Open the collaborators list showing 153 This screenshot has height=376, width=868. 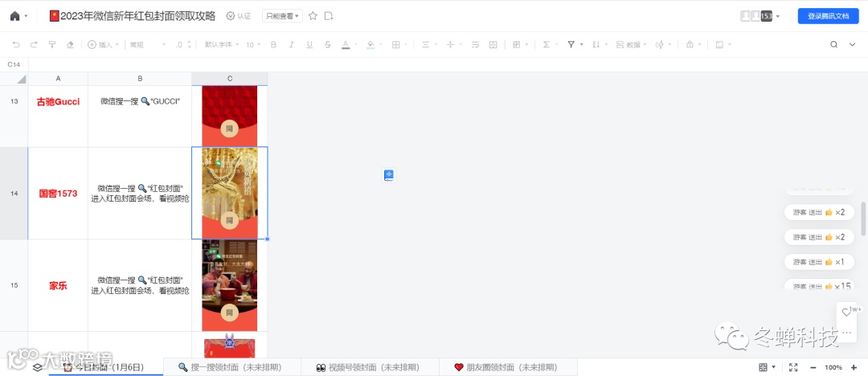760,16
